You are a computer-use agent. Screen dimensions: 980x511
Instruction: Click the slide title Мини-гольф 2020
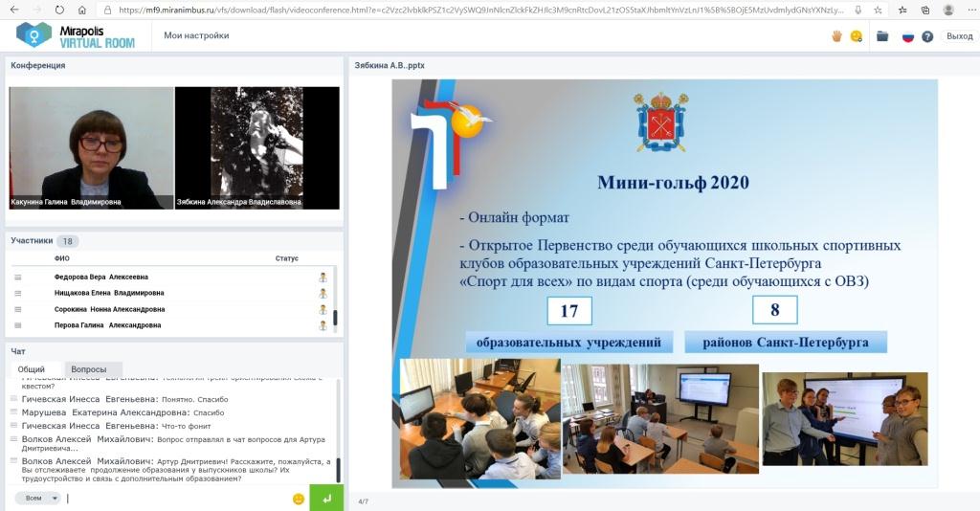673,183
